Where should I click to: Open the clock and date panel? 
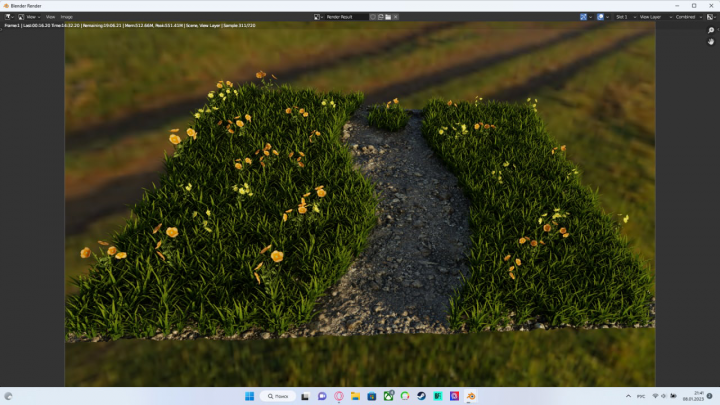coord(693,396)
